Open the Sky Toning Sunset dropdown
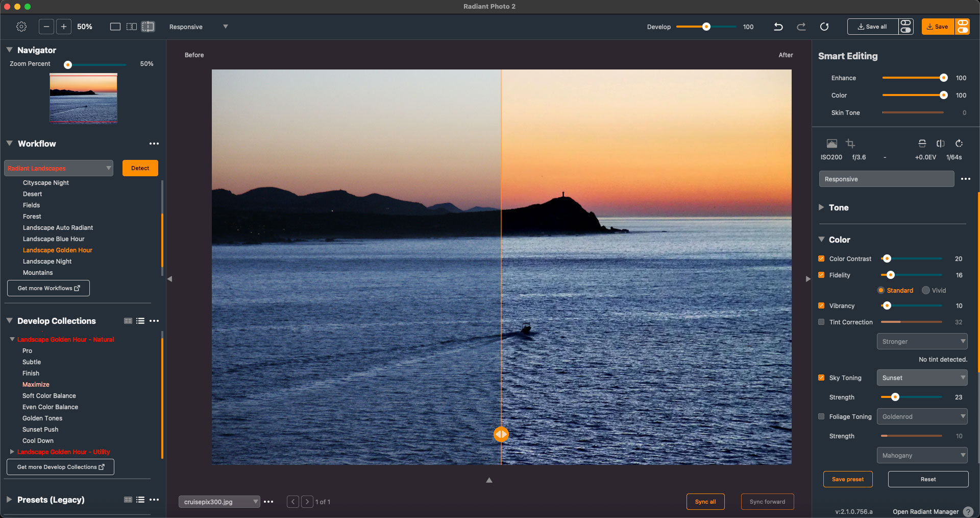Screen dimensions: 980x518 (922, 378)
